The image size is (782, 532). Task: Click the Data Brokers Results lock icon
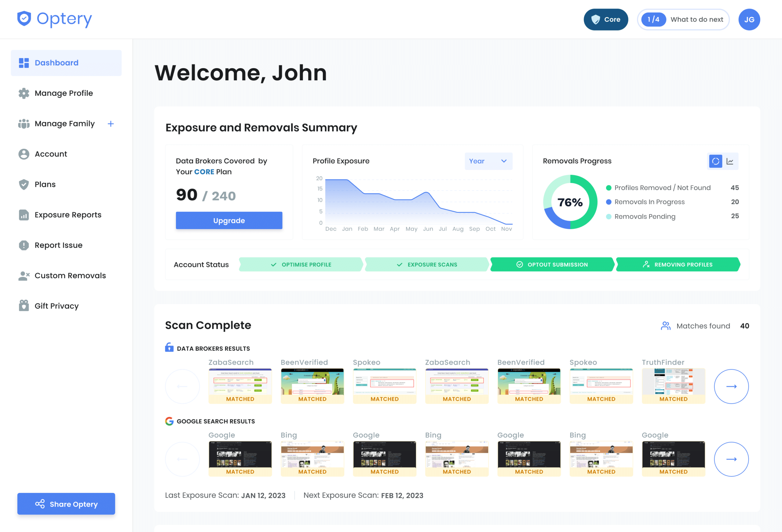pyautogui.click(x=169, y=347)
